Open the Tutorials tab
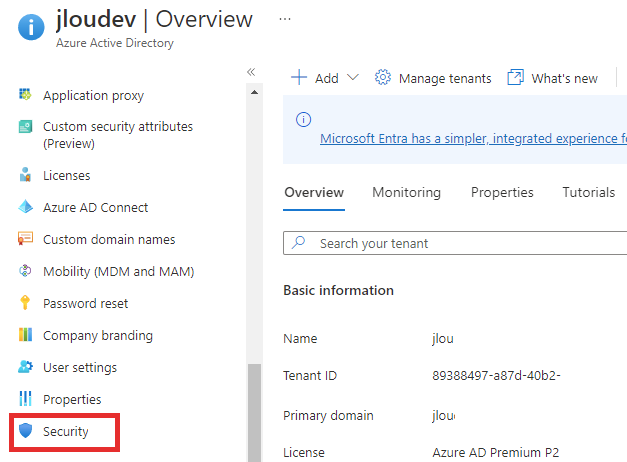This screenshot has height=462, width=627. pos(589,192)
